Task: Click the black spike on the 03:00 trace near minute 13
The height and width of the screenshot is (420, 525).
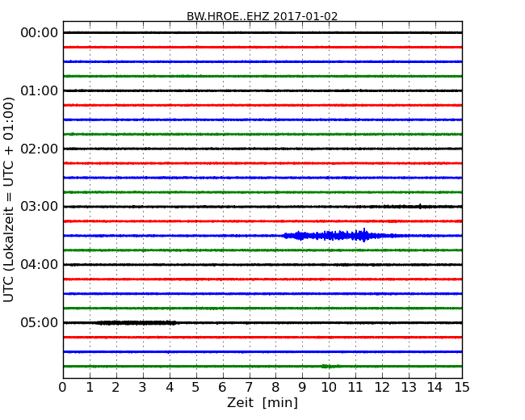Action: tap(420, 206)
